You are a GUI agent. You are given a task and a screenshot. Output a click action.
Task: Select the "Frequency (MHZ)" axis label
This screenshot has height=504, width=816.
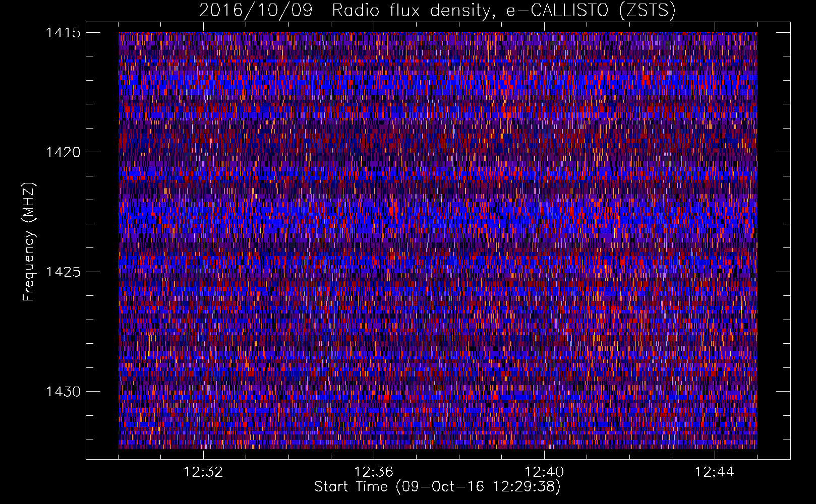point(29,242)
